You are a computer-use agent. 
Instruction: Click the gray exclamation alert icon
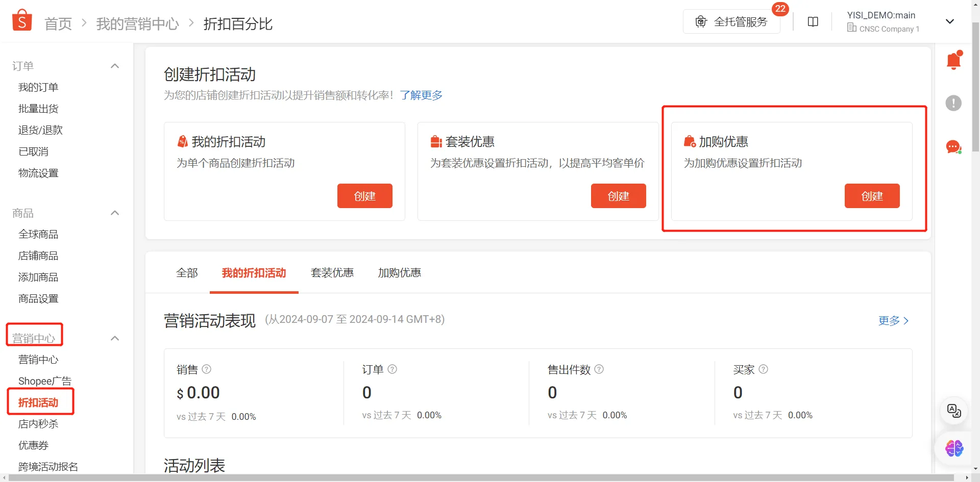tap(953, 103)
